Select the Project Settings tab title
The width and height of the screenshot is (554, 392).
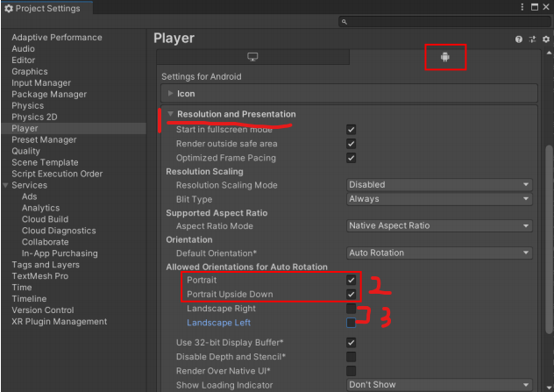[47, 9]
